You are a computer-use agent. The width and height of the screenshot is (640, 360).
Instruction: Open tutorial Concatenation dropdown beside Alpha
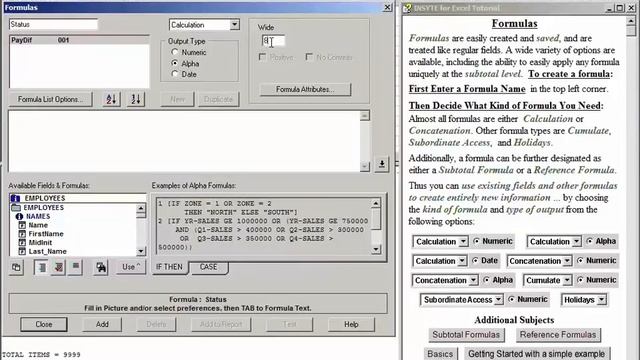[473, 280]
